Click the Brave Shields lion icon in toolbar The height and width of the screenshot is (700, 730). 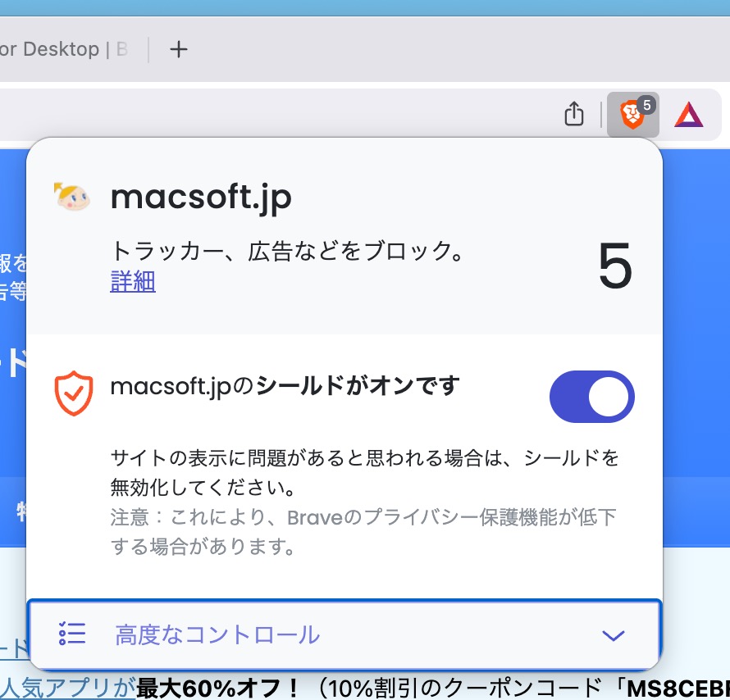(x=632, y=115)
